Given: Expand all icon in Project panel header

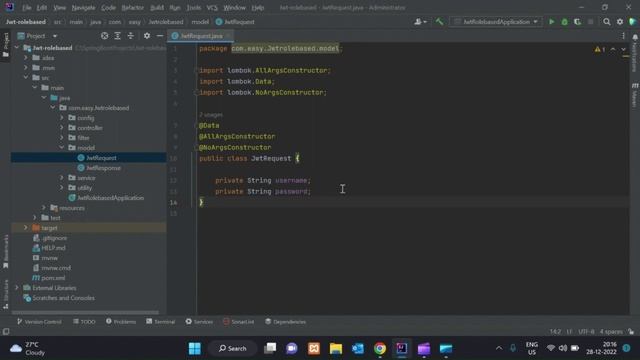Looking at the screenshot, I should tap(118, 36).
